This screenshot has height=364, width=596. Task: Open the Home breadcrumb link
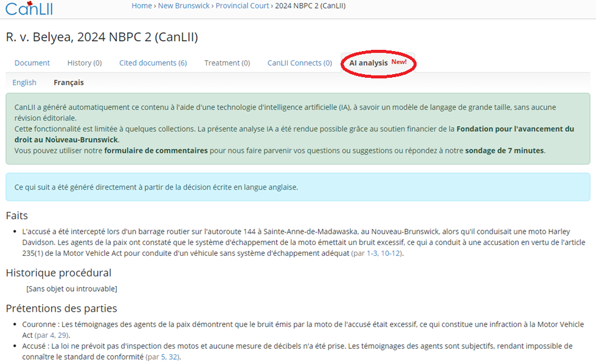click(142, 5)
